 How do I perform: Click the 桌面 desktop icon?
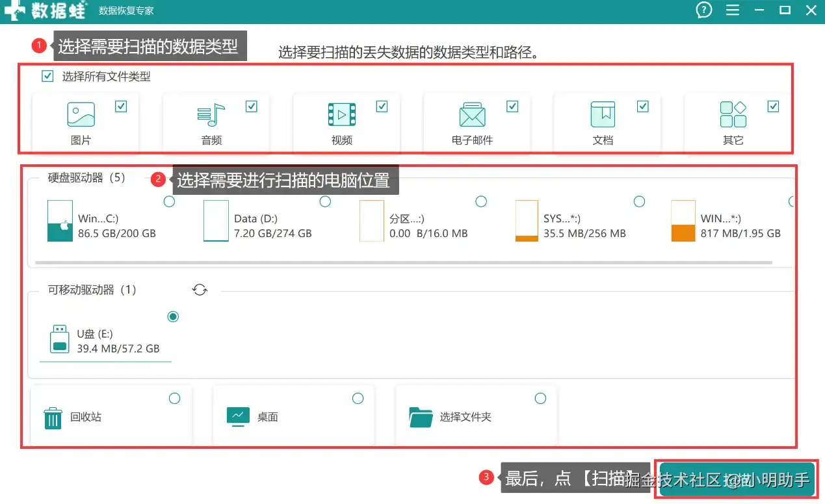pos(238,416)
